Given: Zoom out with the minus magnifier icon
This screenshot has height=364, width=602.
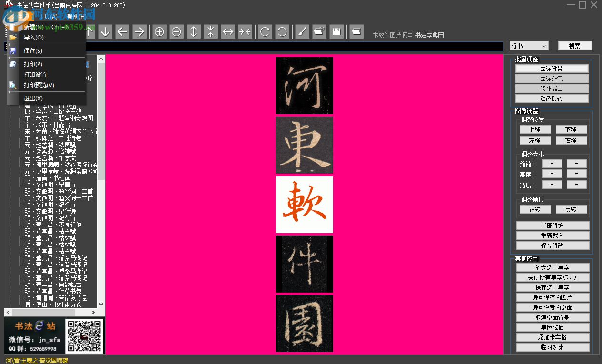Looking at the screenshot, I should (177, 31).
